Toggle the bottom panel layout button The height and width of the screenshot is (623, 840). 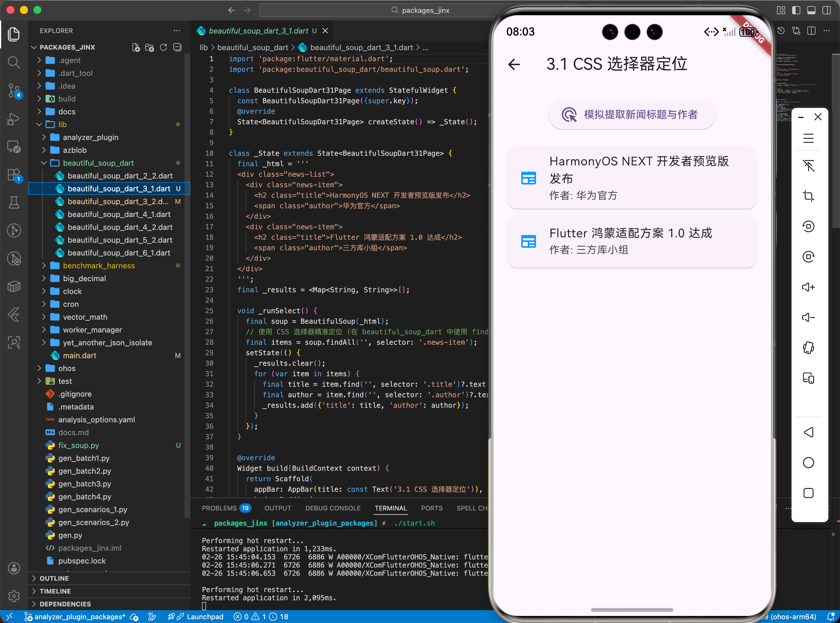pos(811,10)
